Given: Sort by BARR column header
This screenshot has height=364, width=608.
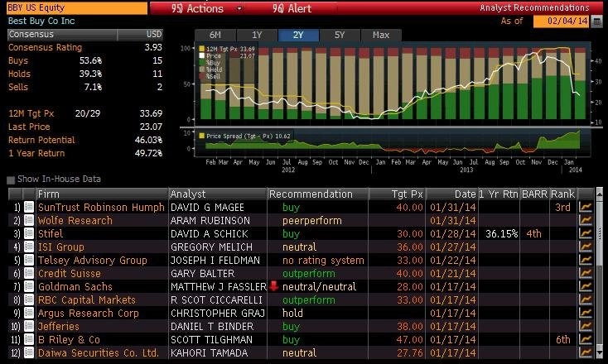Looking at the screenshot, I should click(x=535, y=194).
